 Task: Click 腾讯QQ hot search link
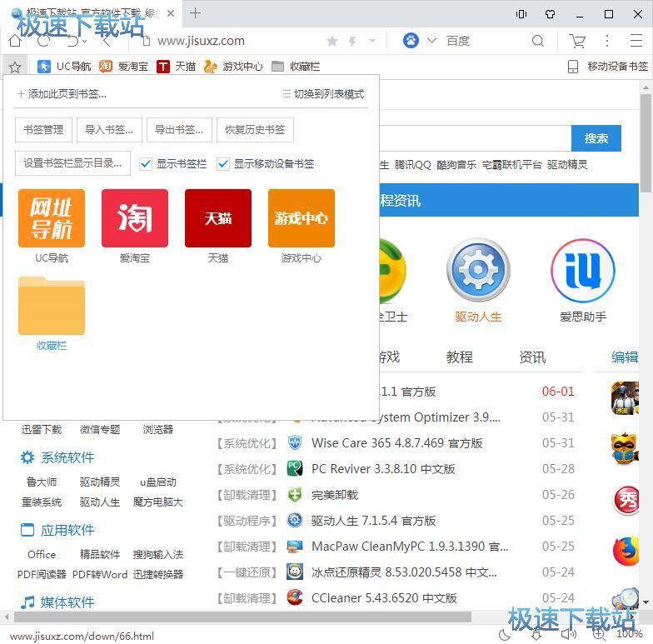click(413, 165)
